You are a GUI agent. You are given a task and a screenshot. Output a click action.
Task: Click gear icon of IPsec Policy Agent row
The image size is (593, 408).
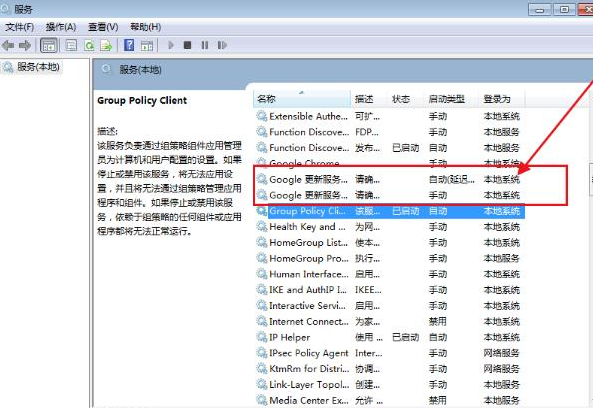[261, 353]
